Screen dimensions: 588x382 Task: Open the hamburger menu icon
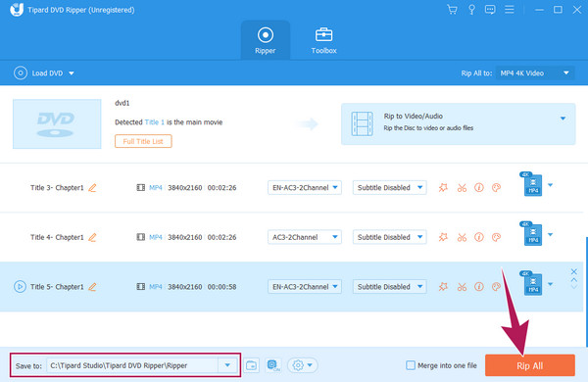click(x=510, y=10)
